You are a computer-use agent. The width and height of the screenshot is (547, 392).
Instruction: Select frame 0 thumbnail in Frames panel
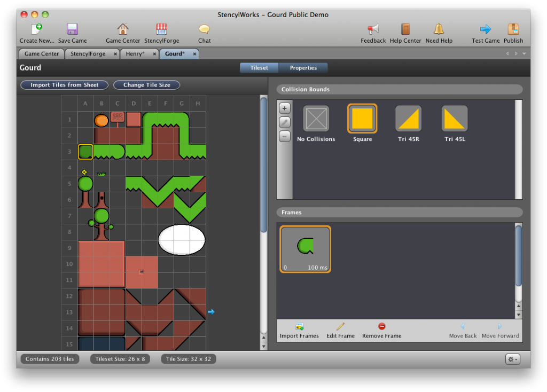pos(305,249)
